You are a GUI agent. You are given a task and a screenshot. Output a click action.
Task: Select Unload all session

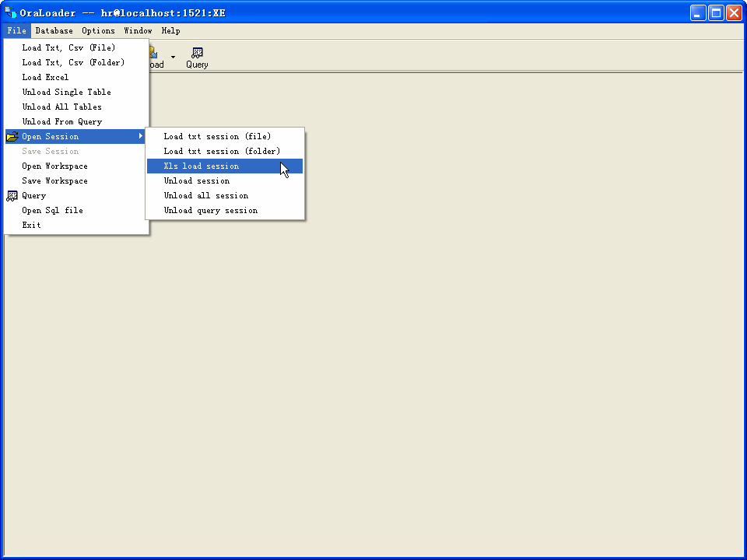tap(225, 195)
